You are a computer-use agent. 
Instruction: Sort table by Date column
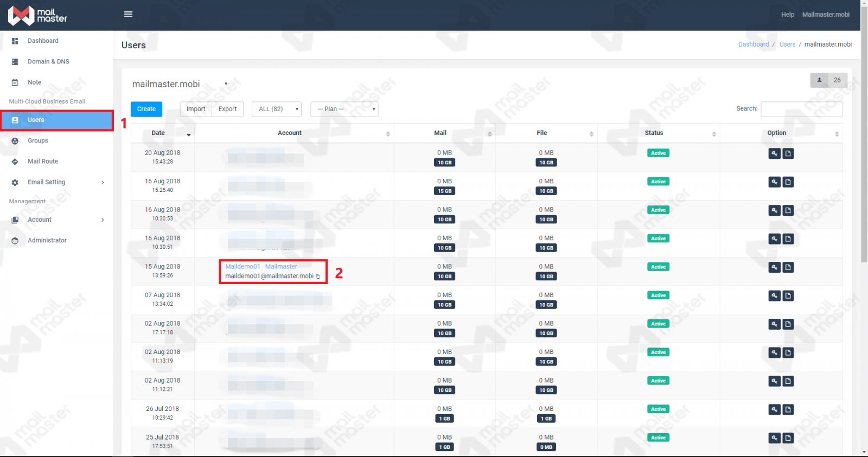tap(158, 133)
